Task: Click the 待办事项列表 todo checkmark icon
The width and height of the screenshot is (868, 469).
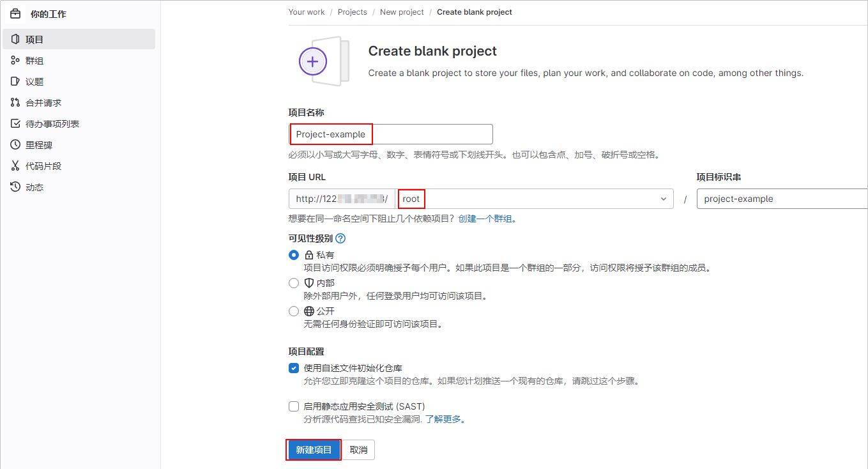Action: pos(15,124)
